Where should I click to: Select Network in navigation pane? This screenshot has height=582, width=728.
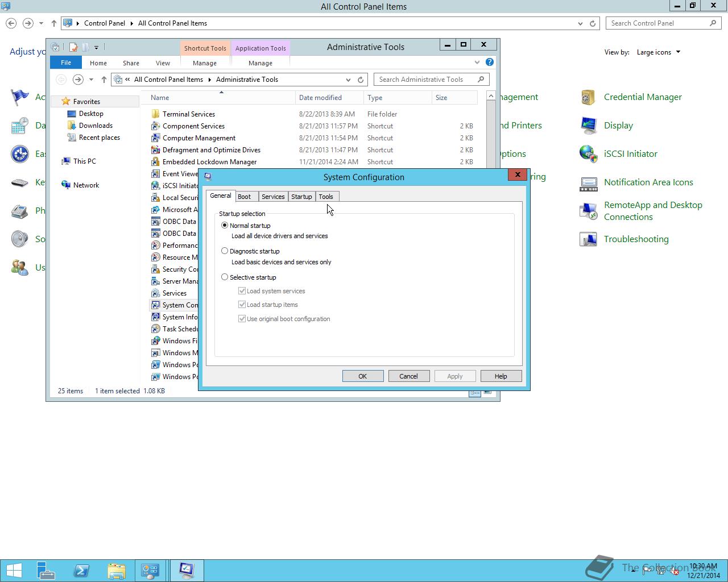pos(81,185)
